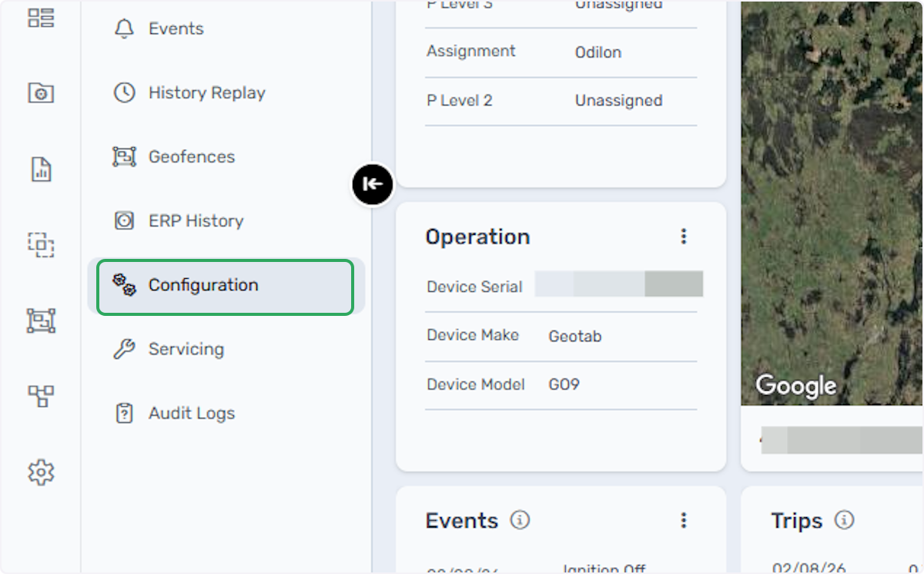Open the hierarchy tree icon in the left rail
The height and width of the screenshot is (574, 924).
41,396
